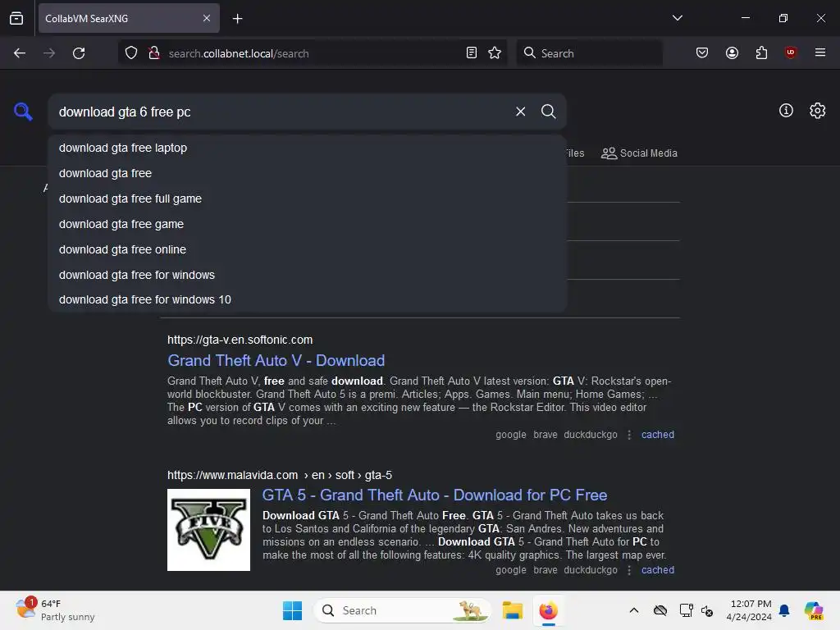Expand the list all tabs chevron
This screenshot has height=630, width=840.
[x=677, y=18]
